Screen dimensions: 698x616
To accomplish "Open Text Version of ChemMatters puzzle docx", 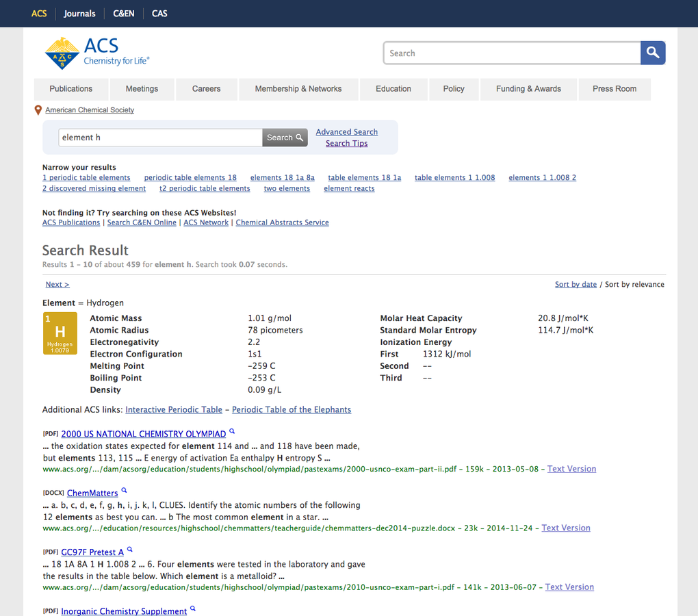I will [566, 528].
